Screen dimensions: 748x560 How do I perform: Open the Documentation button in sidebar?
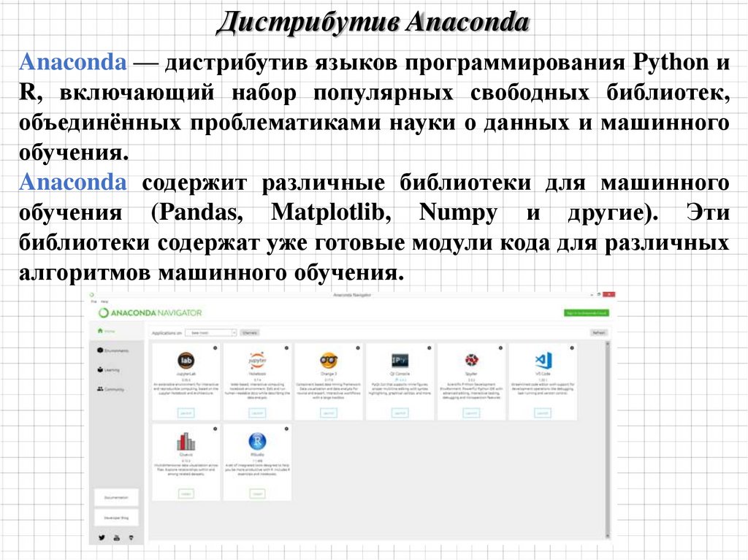116,497
